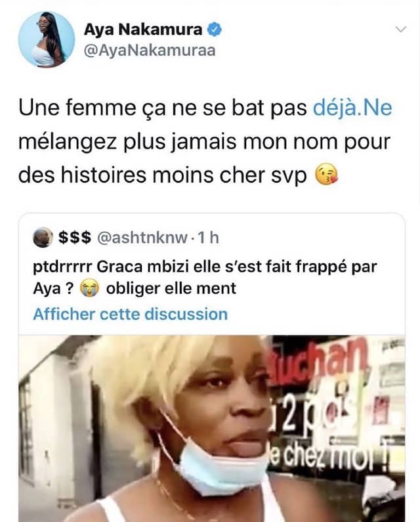This screenshot has height=522, width=420.
Task: Click the blue verified badge icon
Action: pyautogui.click(x=215, y=30)
